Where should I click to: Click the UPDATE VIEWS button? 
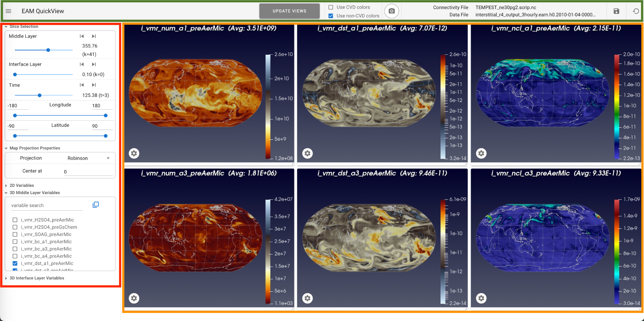pos(289,11)
